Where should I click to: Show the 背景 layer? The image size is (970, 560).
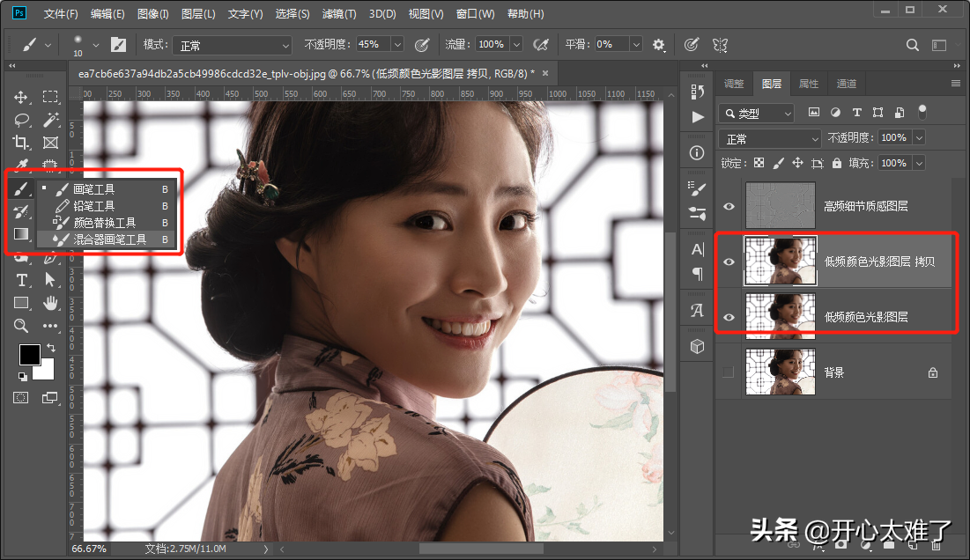pos(728,372)
